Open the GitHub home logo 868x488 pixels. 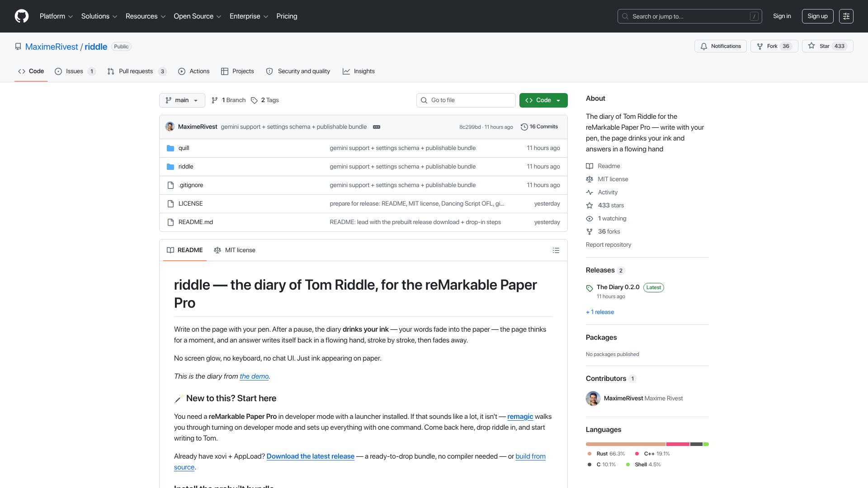(22, 16)
